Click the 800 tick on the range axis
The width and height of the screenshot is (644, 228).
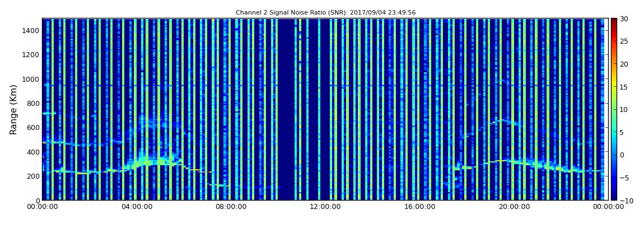(32, 103)
